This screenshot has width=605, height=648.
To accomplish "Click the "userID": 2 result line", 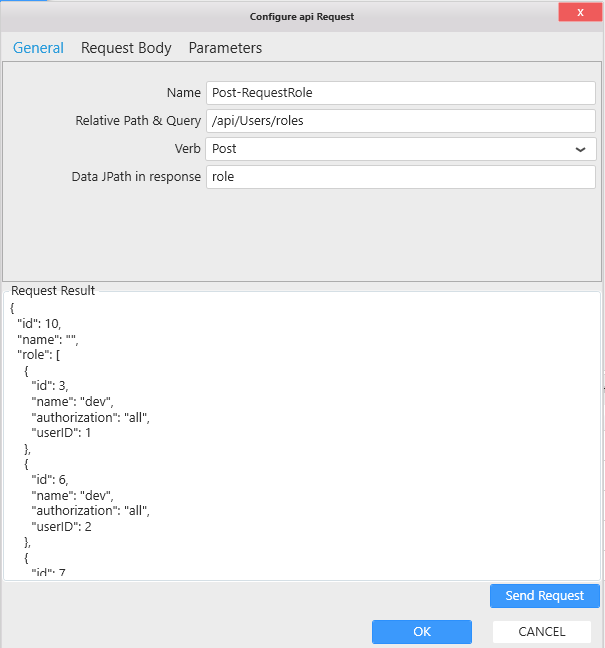I will (x=64, y=526).
